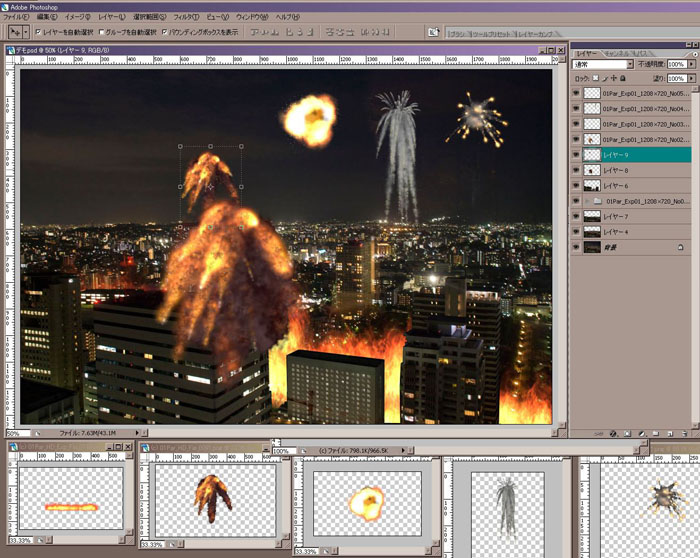Click the main document zoom field showing 50%
Screen dimensions: 700x558
tap(18, 433)
